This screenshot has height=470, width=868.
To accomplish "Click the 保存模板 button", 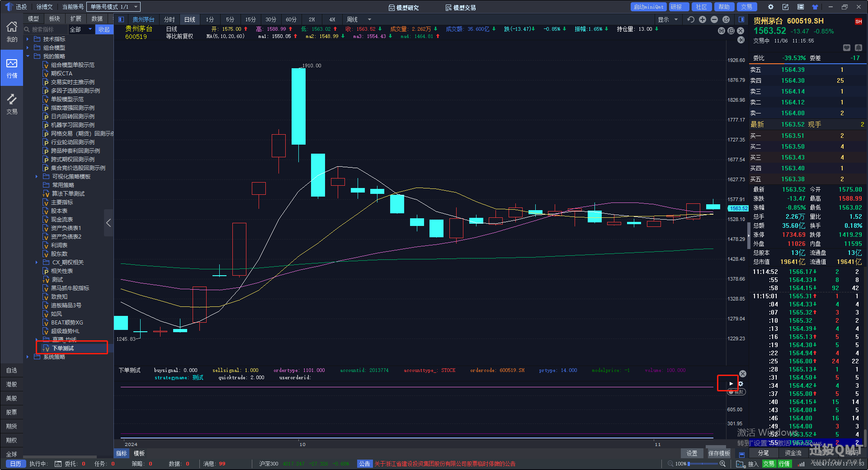I will point(719,453).
